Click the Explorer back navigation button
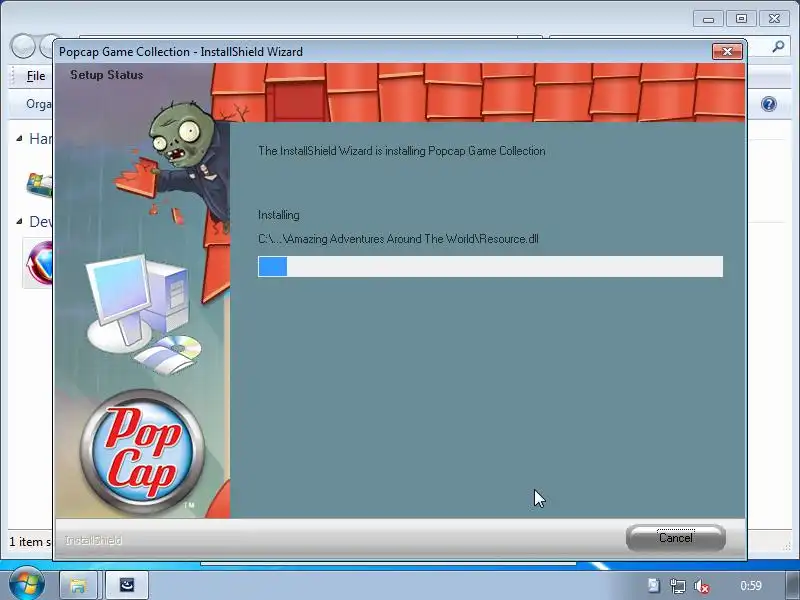 tap(22, 47)
